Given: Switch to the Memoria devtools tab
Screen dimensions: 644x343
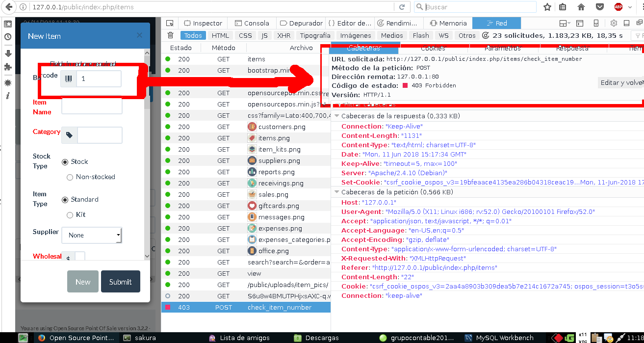Looking at the screenshot, I should 448,23.
